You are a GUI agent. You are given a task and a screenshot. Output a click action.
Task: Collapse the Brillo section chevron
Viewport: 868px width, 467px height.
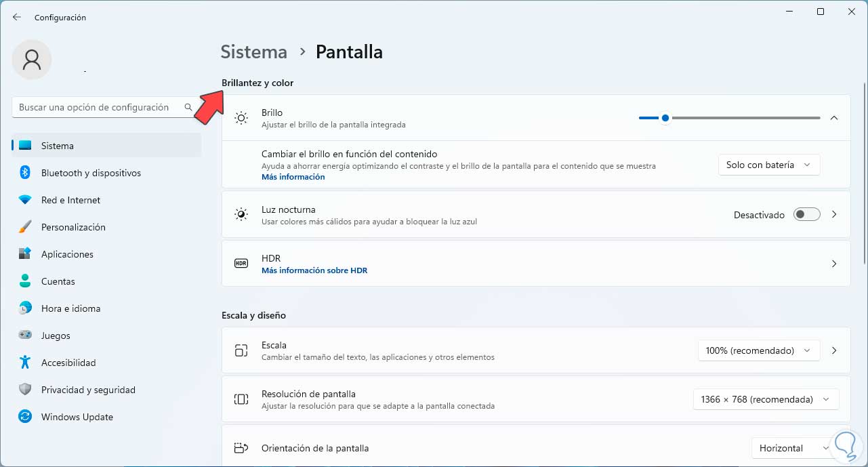pyautogui.click(x=834, y=118)
